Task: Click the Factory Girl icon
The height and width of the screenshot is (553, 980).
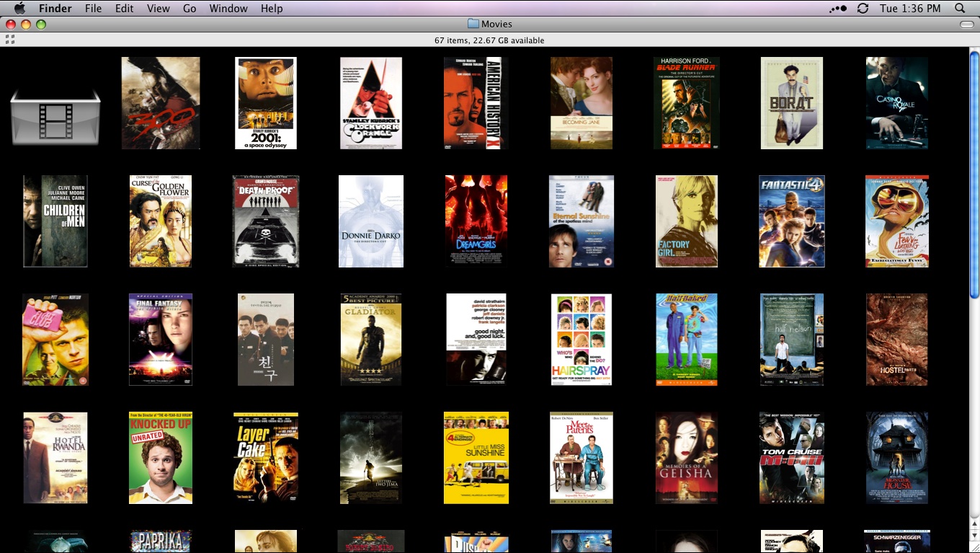Action: pyautogui.click(x=687, y=221)
